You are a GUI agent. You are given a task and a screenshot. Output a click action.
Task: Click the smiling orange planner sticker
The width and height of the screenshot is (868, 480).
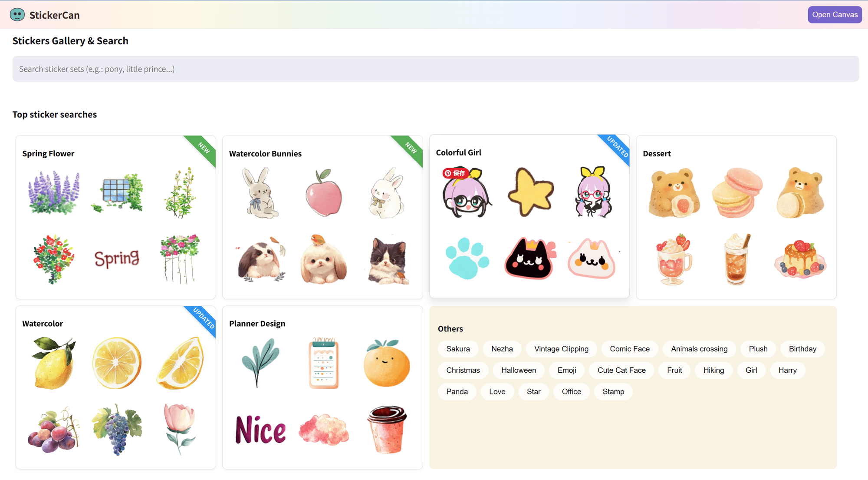pyautogui.click(x=386, y=363)
